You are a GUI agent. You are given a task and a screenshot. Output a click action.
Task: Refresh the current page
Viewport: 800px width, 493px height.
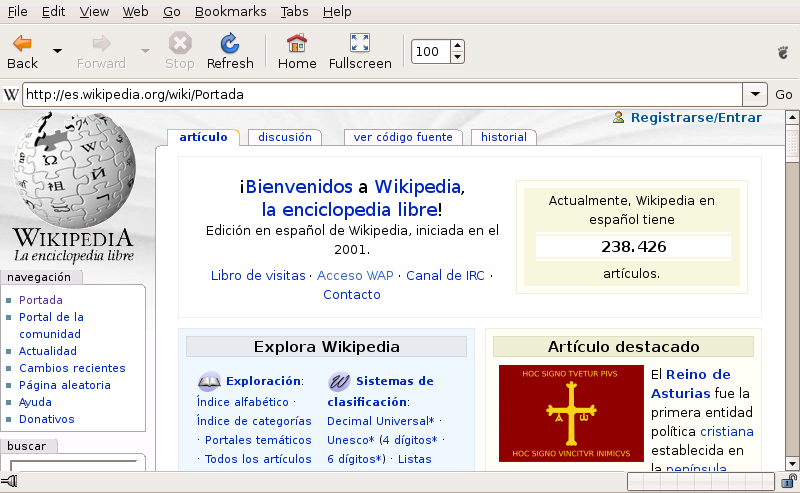230,51
